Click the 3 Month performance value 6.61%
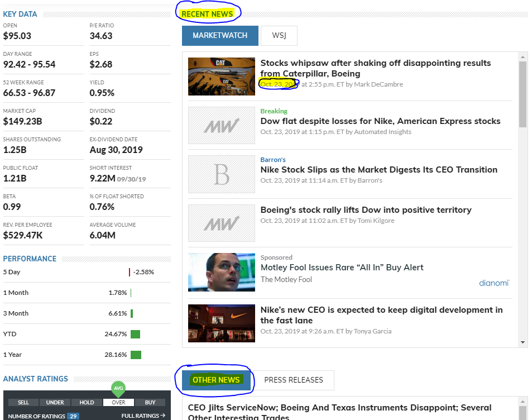This screenshot has height=420, width=532. tap(117, 313)
